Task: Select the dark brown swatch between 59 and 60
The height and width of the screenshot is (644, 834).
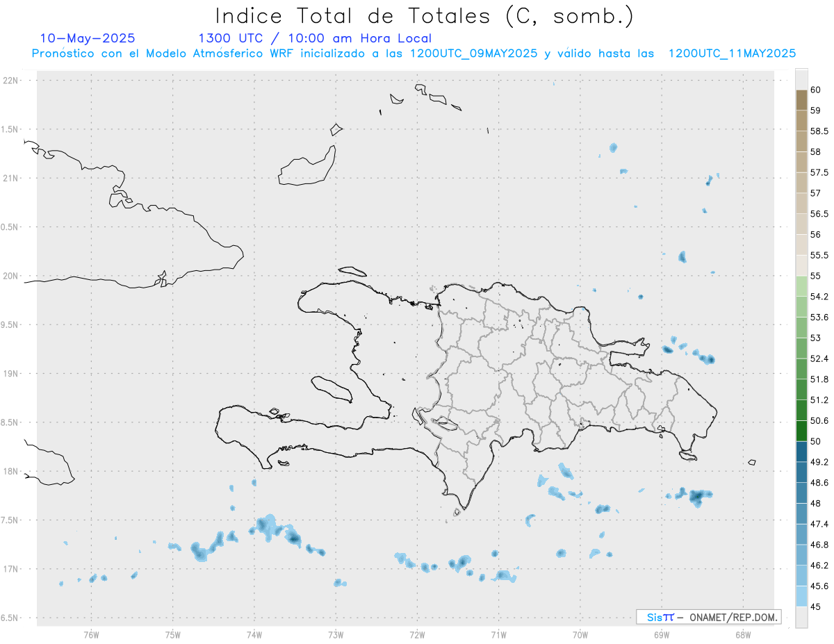Action: click(801, 100)
